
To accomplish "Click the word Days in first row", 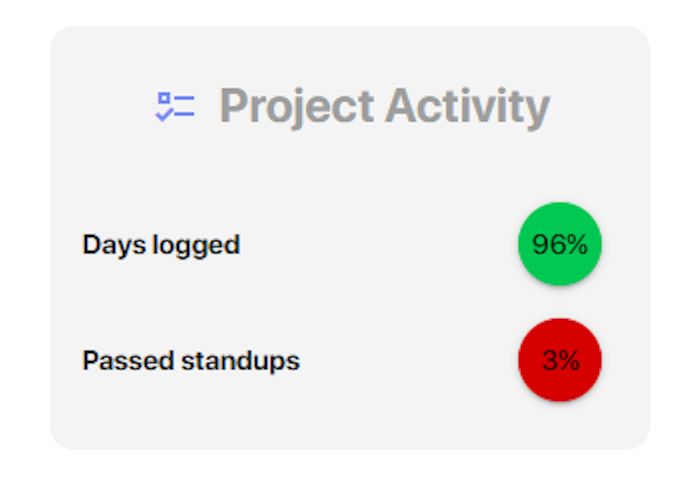I will (x=114, y=245).
